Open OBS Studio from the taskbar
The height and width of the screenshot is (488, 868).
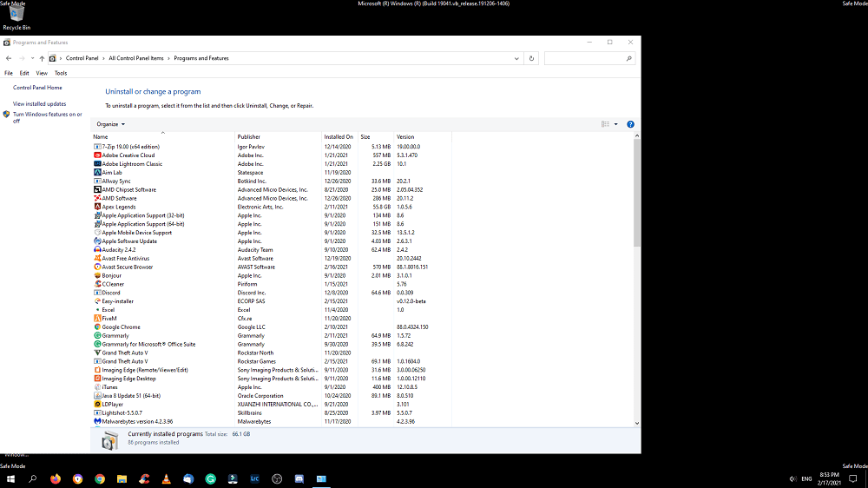coord(277,478)
